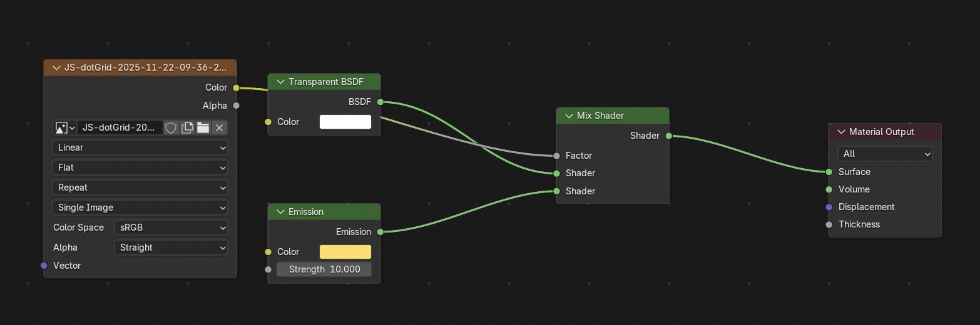Open the sRGB Color Space dropdown

point(171,227)
